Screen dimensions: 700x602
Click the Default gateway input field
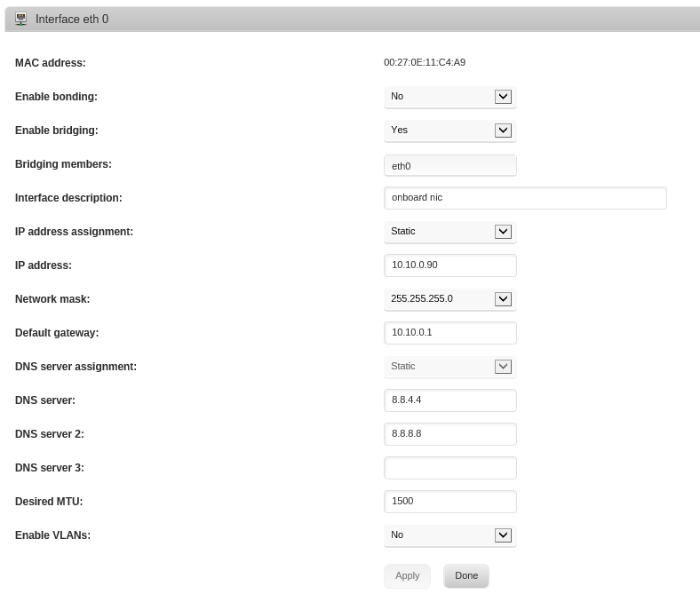tap(450, 332)
